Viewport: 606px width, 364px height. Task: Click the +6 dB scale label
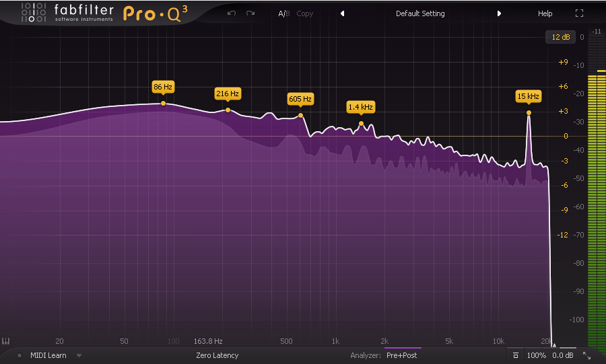point(563,87)
